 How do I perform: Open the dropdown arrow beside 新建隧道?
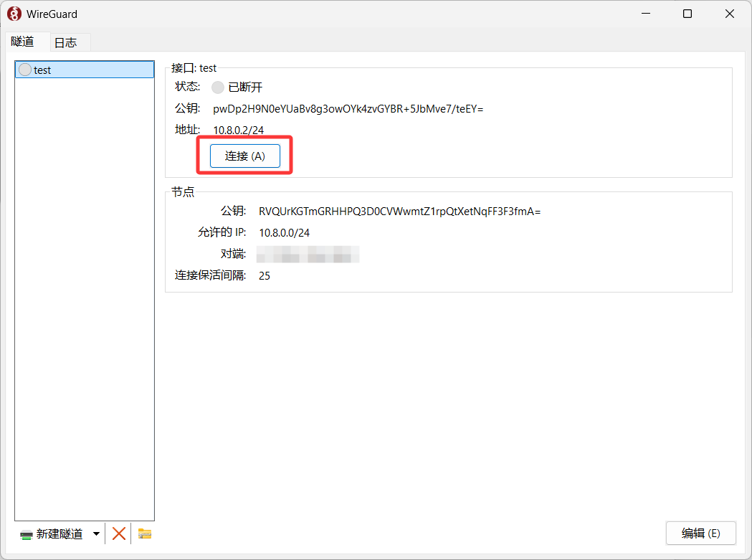coord(96,533)
